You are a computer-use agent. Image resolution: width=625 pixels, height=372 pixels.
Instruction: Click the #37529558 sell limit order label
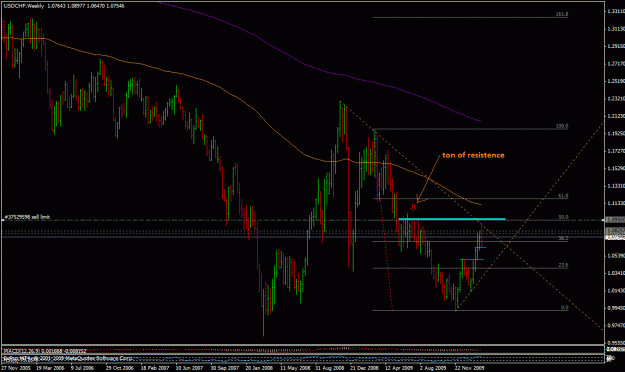(x=27, y=217)
